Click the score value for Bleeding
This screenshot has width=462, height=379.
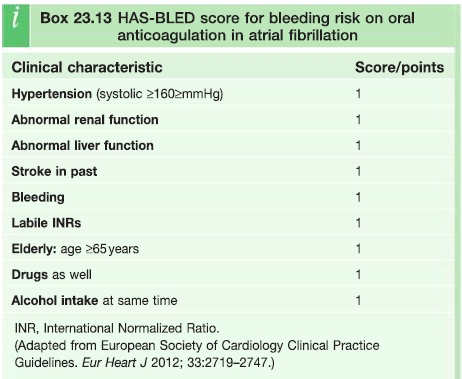pos(358,197)
